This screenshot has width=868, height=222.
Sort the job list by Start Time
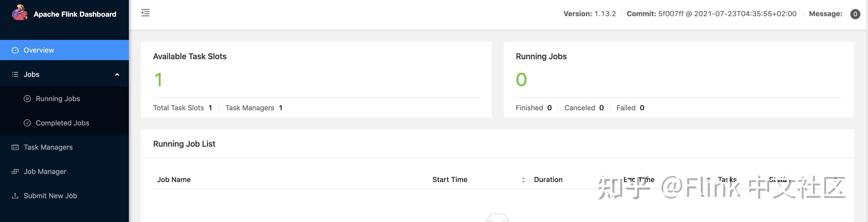523,180
